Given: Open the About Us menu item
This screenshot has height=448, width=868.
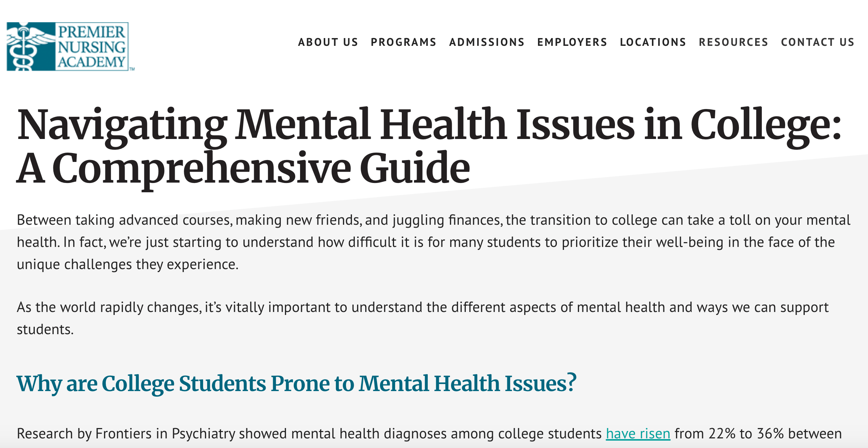Looking at the screenshot, I should pos(328,42).
